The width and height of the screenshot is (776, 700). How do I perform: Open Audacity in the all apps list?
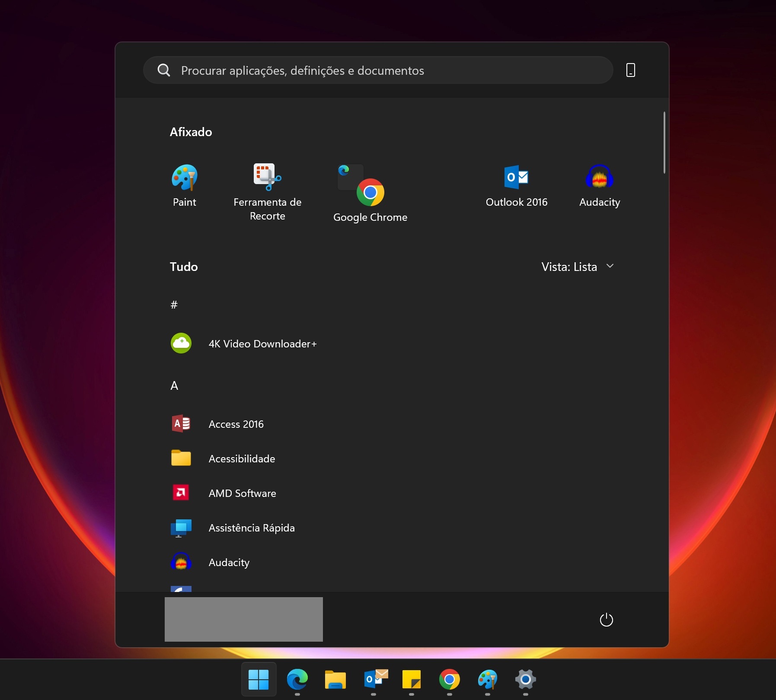click(229, 563)
